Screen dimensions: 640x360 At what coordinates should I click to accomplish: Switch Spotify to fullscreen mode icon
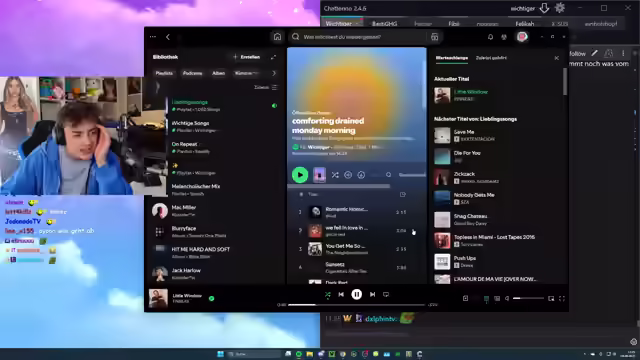pyautogui.click(x=562, y=298)
